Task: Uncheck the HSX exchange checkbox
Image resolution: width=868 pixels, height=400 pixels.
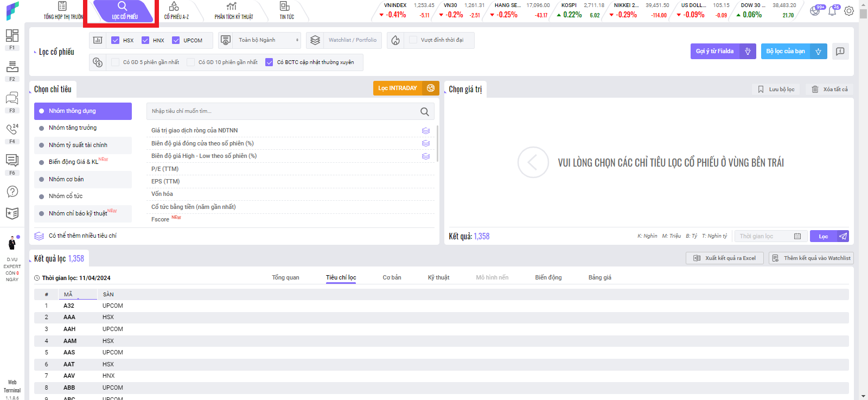Action: pyautogui.click(x=115, y=40)
